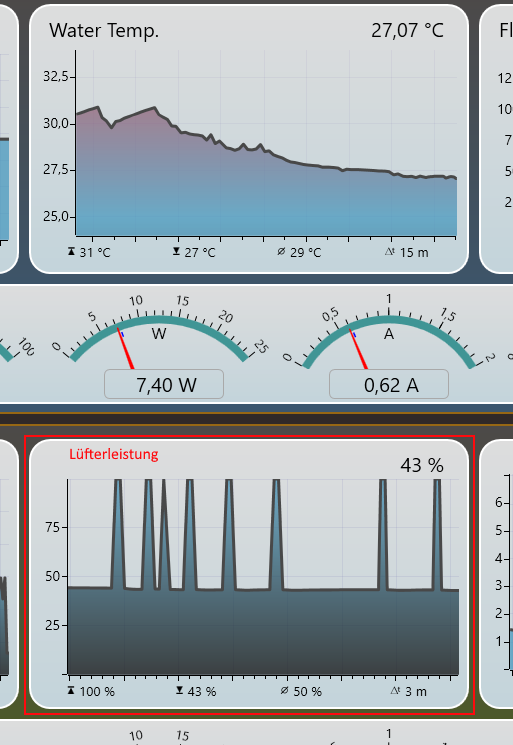Viewport: 513px width, 745px height.
Task: Click the W unit label on gauge
Action: (x=159, y=334)
